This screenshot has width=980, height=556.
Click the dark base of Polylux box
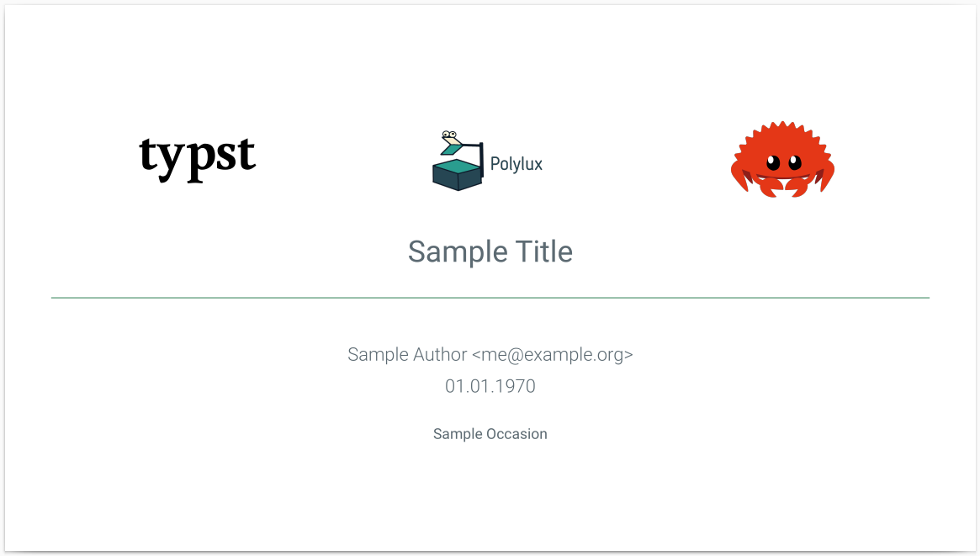click(458, 178)
